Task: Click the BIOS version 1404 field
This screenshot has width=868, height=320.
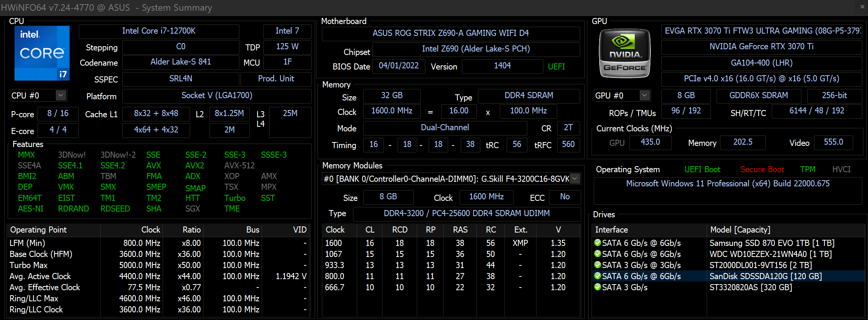Action: tap(502, 66)
